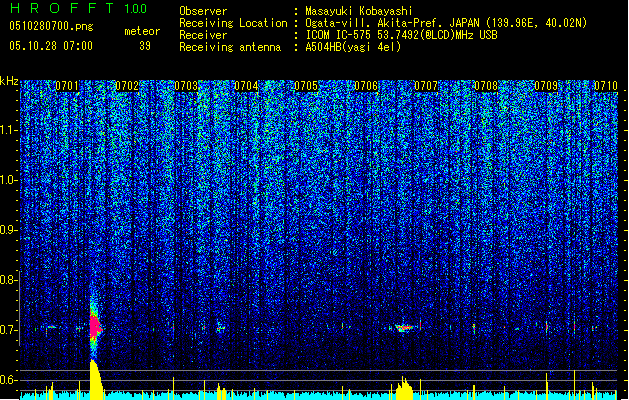Click the 0709 time marker
Screen dimensions: 629x400
point(546,86)
